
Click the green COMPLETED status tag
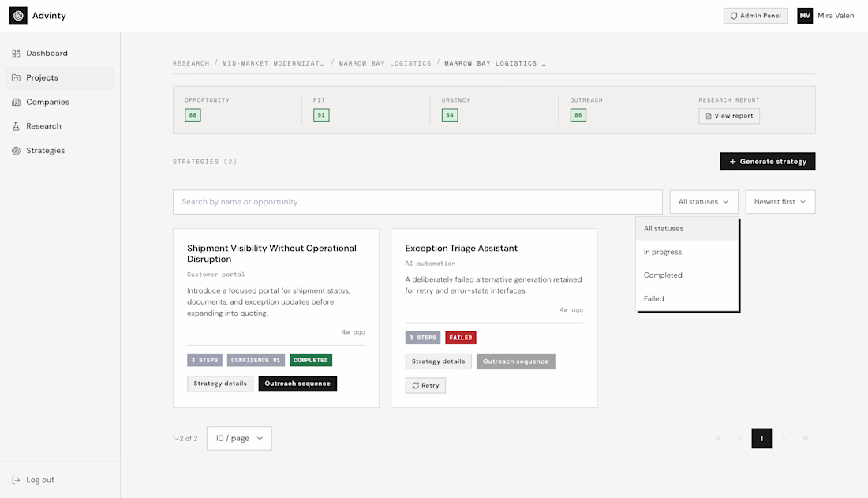point(311,360)
